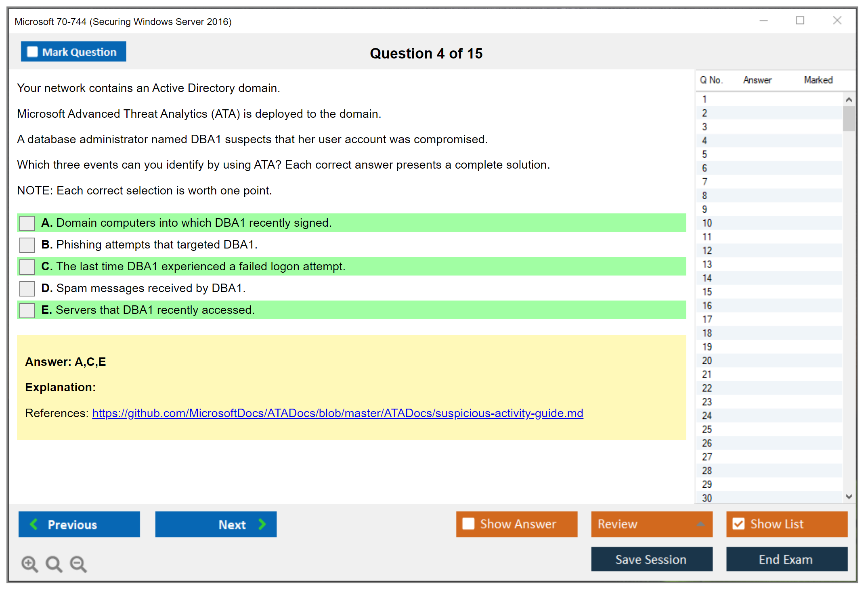Click the reset zoom magnifier icon
The width and height of the screenshot is (868, 593).
point(54,564)
